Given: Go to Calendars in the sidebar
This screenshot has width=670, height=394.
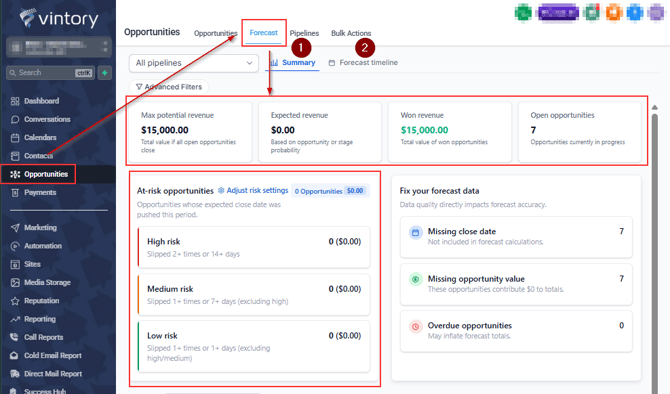Looking at the screenshot, I should point(34,138).
